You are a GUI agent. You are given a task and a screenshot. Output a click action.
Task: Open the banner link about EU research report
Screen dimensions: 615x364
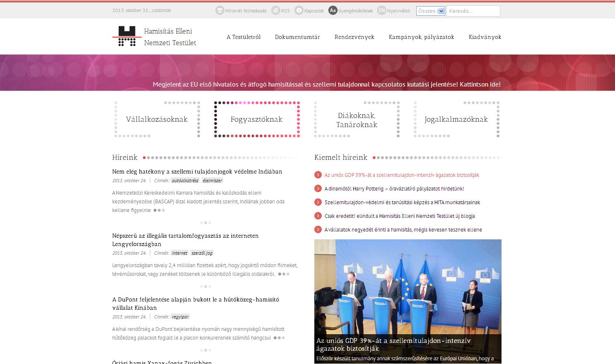coord(326,84)
